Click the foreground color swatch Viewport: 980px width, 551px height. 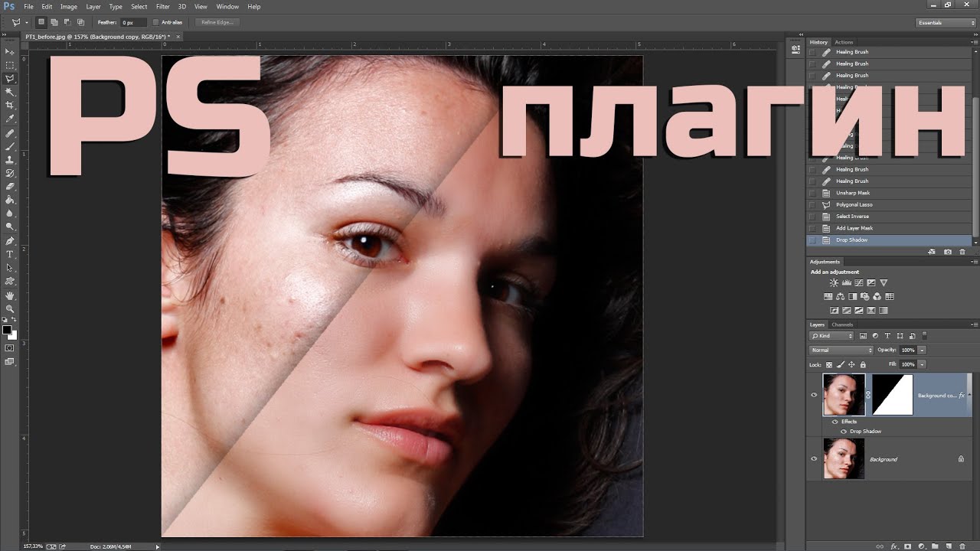[x=7, y=330]
